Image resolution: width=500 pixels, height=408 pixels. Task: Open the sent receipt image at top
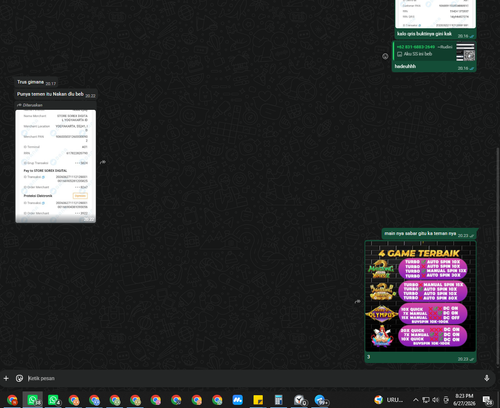click(x=435, y=14)
